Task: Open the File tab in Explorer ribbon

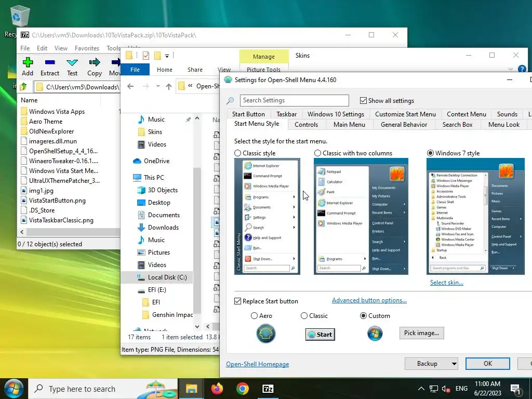Action: pos(135,70)
